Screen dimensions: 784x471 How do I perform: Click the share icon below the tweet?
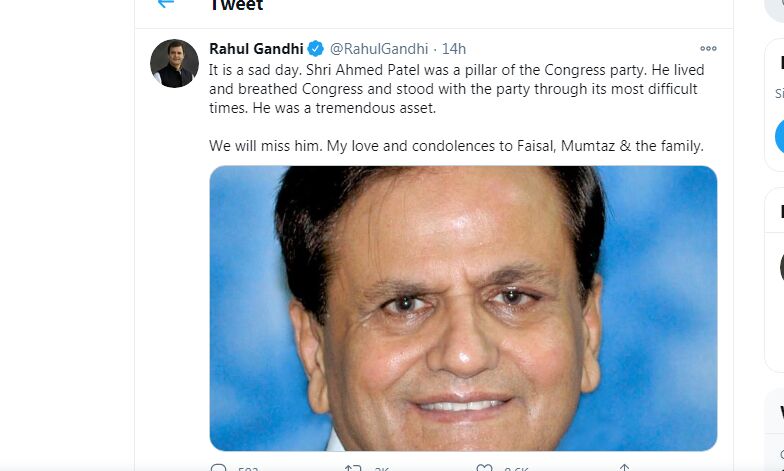pyautogui.click(x=623, y=467)
